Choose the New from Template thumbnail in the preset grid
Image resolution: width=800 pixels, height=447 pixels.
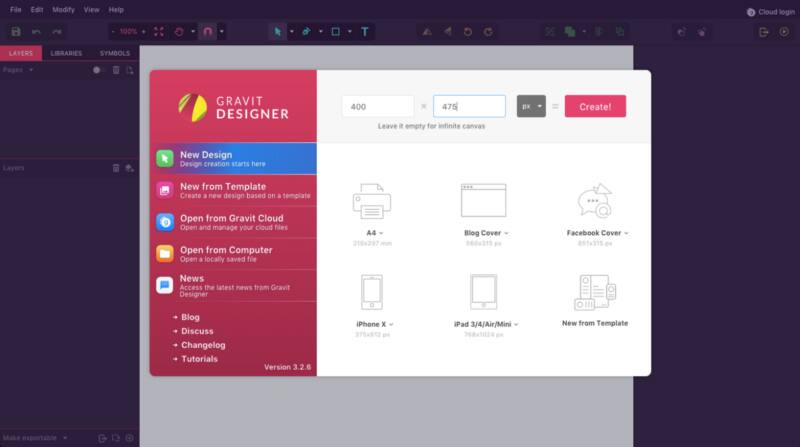tap(595, 292)
